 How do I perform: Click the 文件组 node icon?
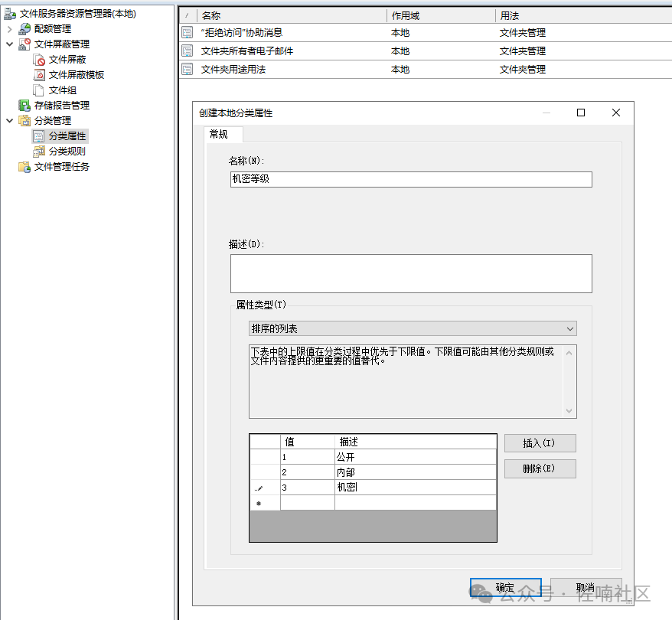tap(38, 90)
